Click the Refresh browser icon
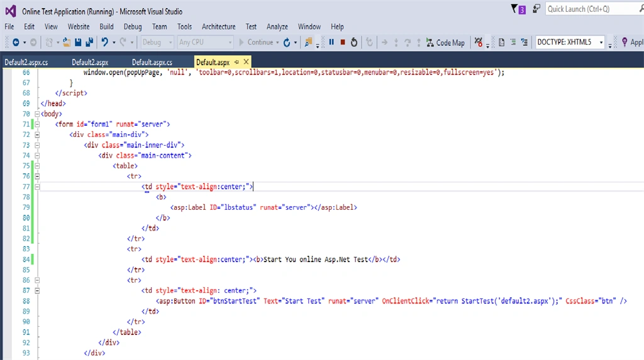Image resolution: width=644 pixels, height=360 pixels. (x=287, y=42)
